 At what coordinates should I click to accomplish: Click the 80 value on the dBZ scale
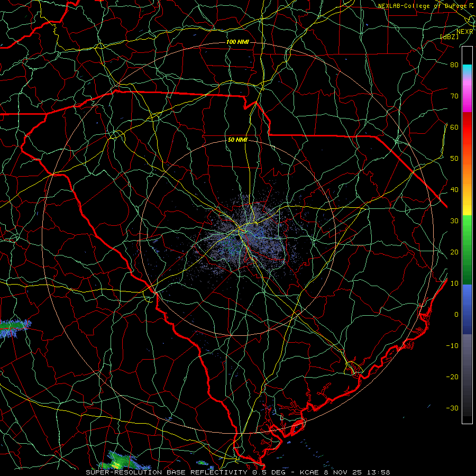(x=454, y=65)
